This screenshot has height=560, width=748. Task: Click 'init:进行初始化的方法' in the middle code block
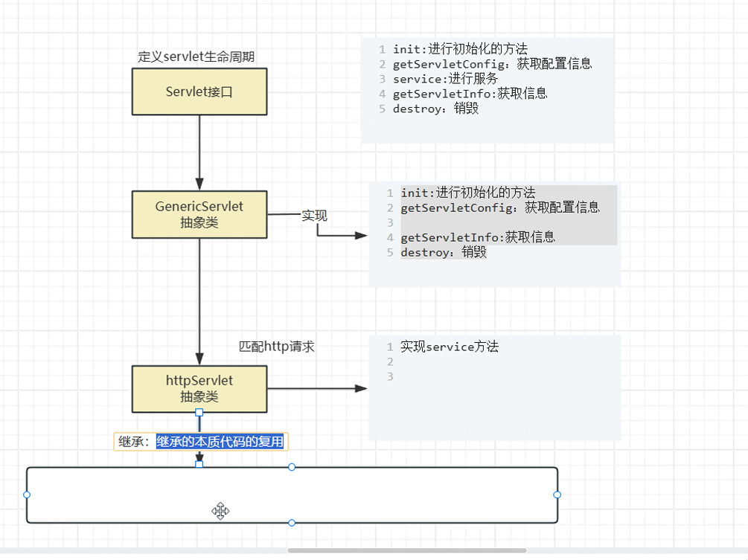[468, 193]
